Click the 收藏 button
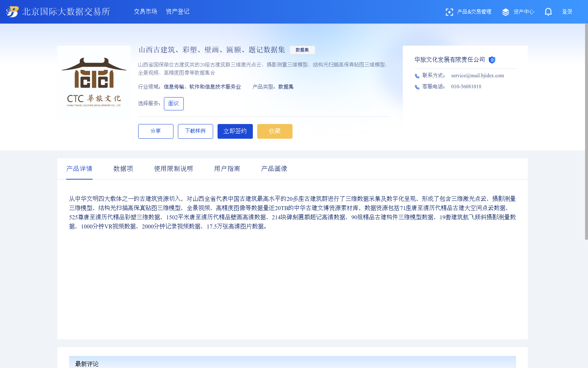 pos(275,131)
